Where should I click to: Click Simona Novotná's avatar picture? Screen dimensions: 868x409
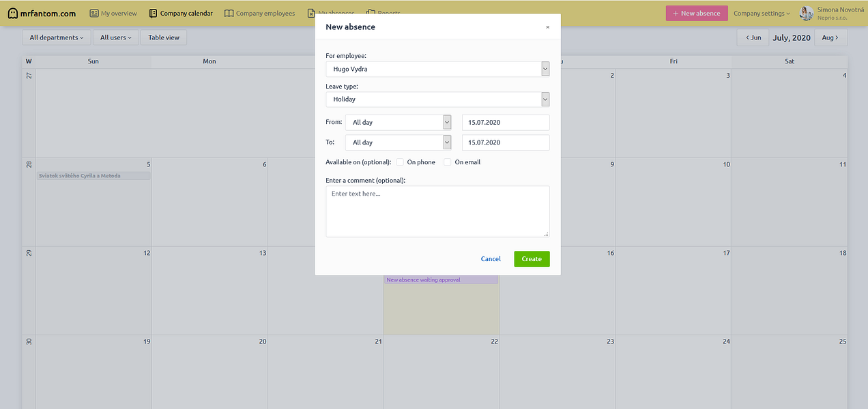coord(807,13)
